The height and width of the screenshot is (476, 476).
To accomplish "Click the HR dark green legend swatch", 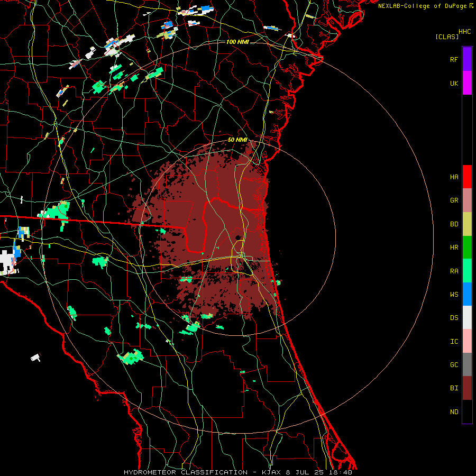I will pyautogui.click(x=467, y=247).
